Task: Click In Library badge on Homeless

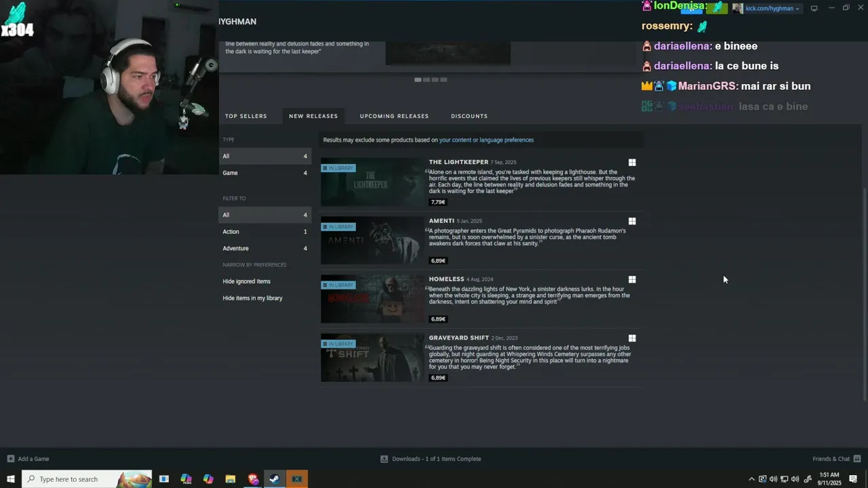Action: 338,285
